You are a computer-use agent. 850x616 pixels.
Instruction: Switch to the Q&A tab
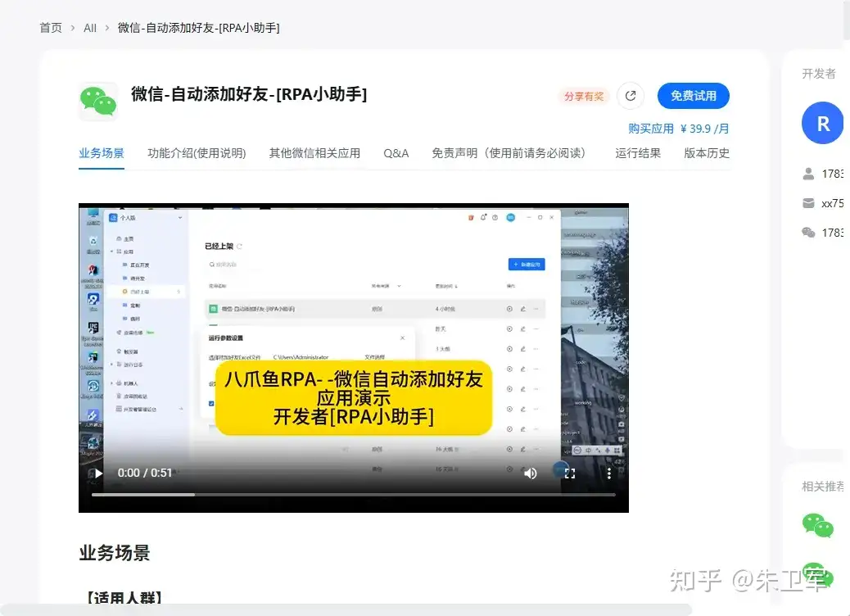click(x=396, y=153)
